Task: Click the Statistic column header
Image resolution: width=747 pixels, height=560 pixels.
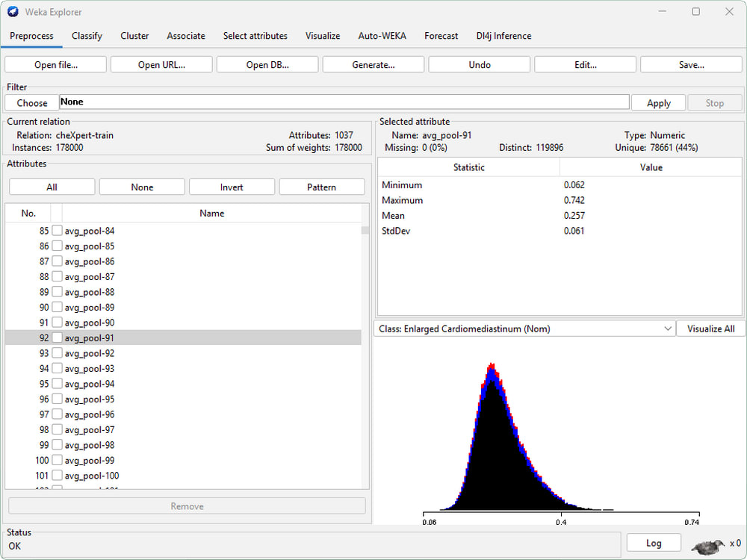Action: 469,167
